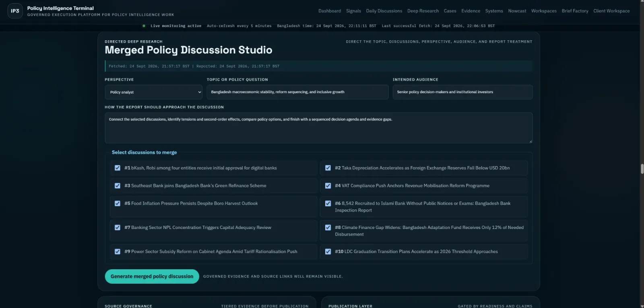
Task: Toggle #3 Southeast Bank Green Refinance checkbox
Action: [x=118, y=186]
